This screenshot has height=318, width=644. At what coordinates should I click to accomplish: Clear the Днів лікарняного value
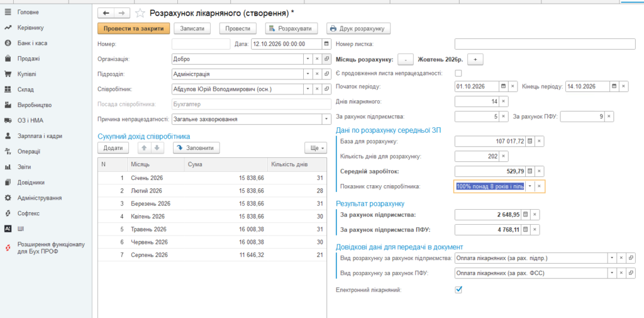pos(504,101)
